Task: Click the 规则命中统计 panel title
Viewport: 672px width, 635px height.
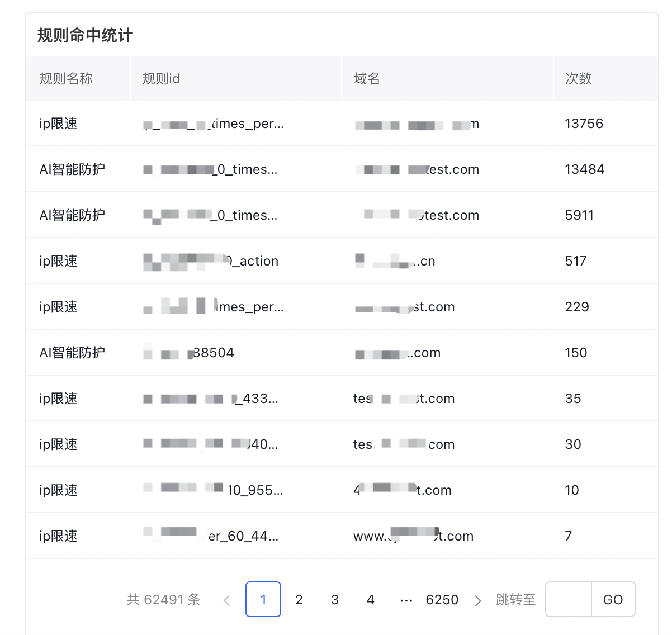Action: [85, 35]
